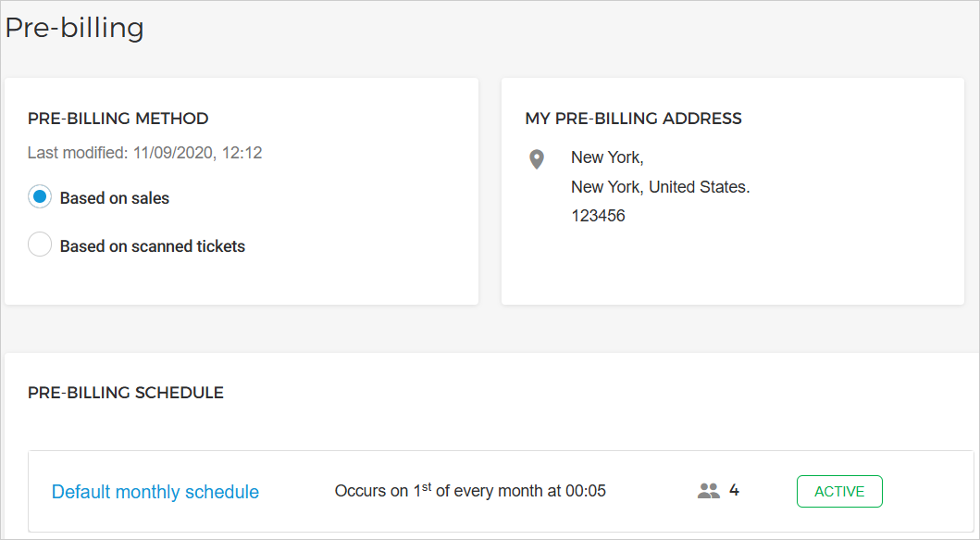
Task: Click the "Based on scanned tickets" label text
Action: pyautogui.click(x=153, y=246)
